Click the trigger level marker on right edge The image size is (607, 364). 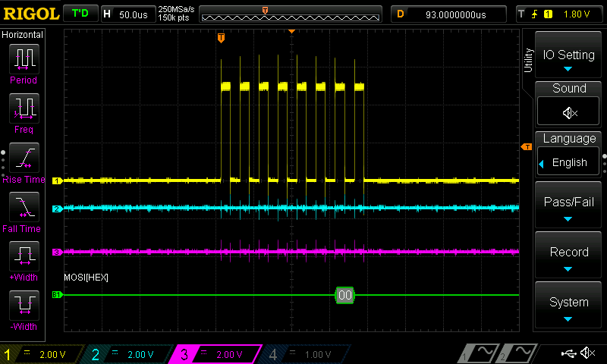point(527,146)
